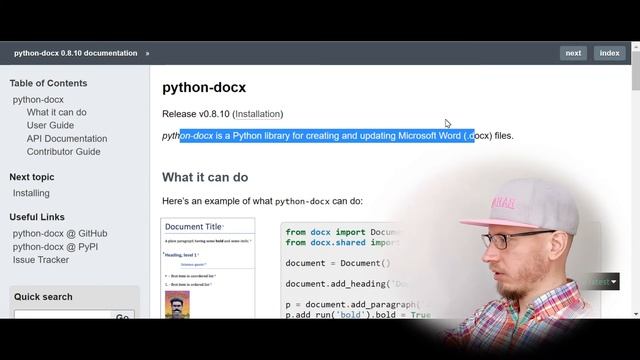640x360 pixels.
Task: Click the » separator in the header bar
Action: (147, 53)
